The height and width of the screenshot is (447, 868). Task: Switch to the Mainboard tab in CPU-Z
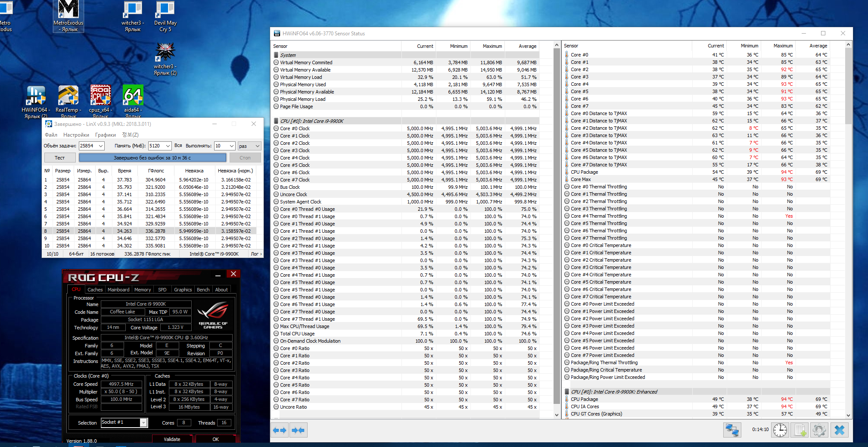click(x=118, y=290)
